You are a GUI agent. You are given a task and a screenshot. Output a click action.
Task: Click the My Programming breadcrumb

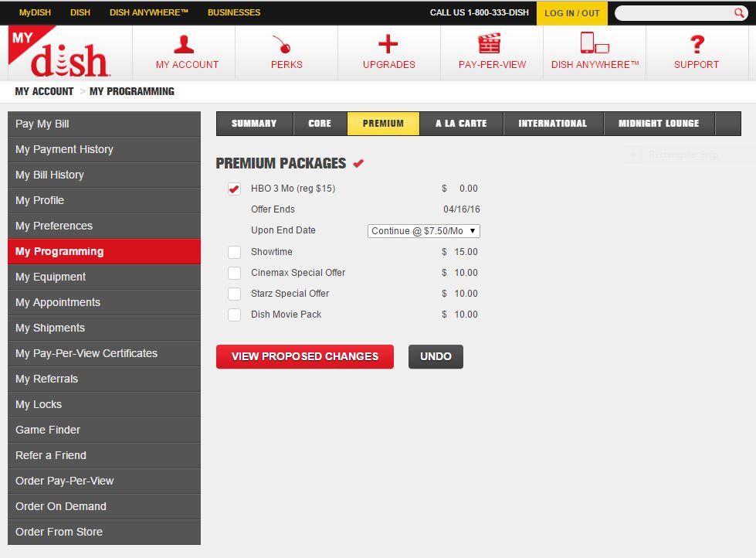click(131, 91)
